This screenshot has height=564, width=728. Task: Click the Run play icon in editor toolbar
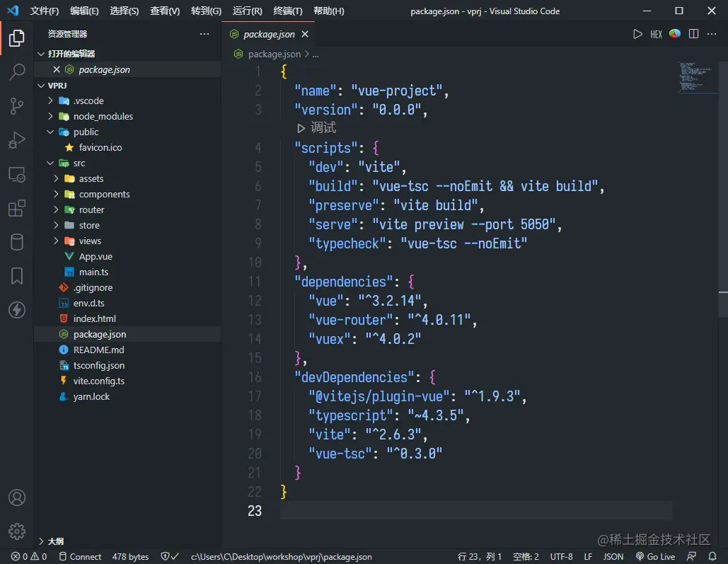(x=638, y=34)
